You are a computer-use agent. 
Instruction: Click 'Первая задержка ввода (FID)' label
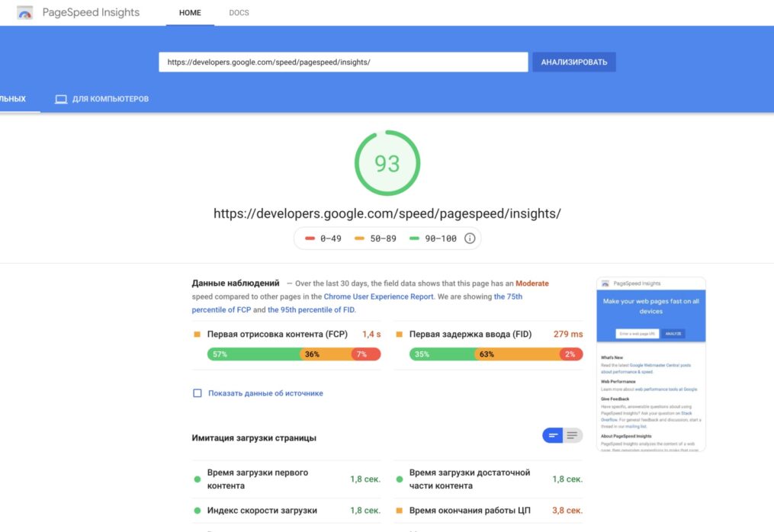[471, 334]
